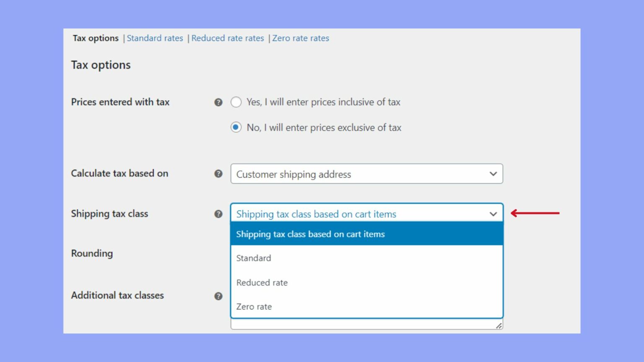This screenshot has width=644, height=362.
Task: Select Reduced rate from the shipping tax class list
Action: click(x=262, y=282)
